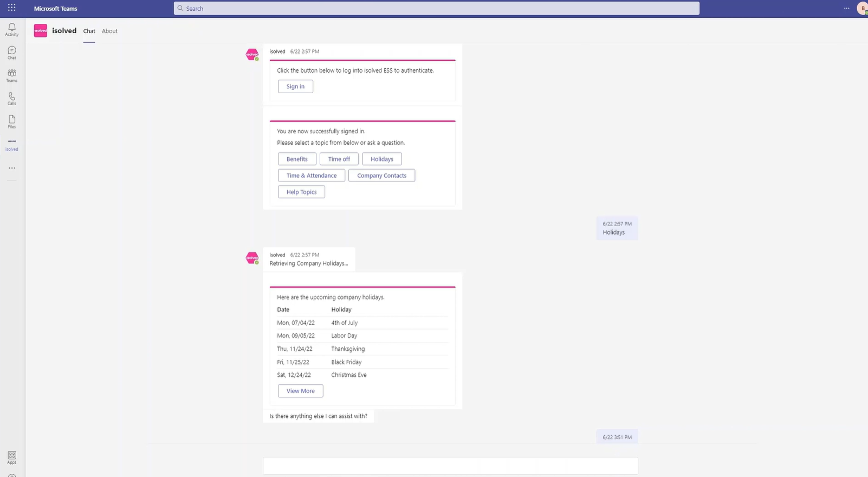Open the Apps store icon
The width and height of the screenshot is (868, 477).
pyautogui.click(x=11, y=457)
